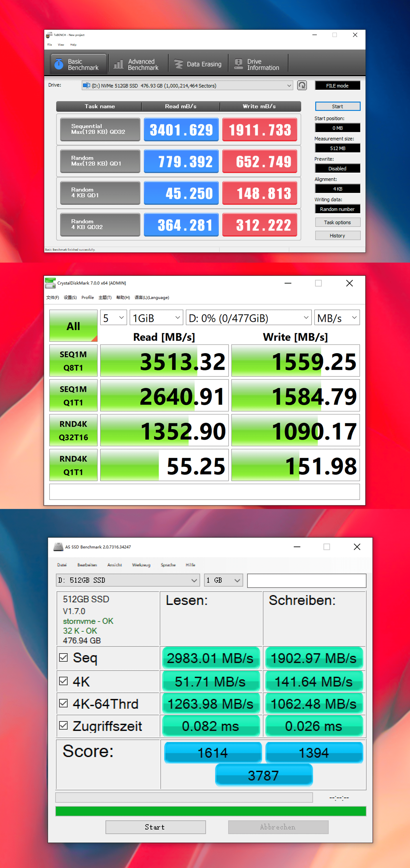Click the SEQ1M Q8T1 test button
The image size is (410, 868).
pyautogui.click(x=73, y=361)
